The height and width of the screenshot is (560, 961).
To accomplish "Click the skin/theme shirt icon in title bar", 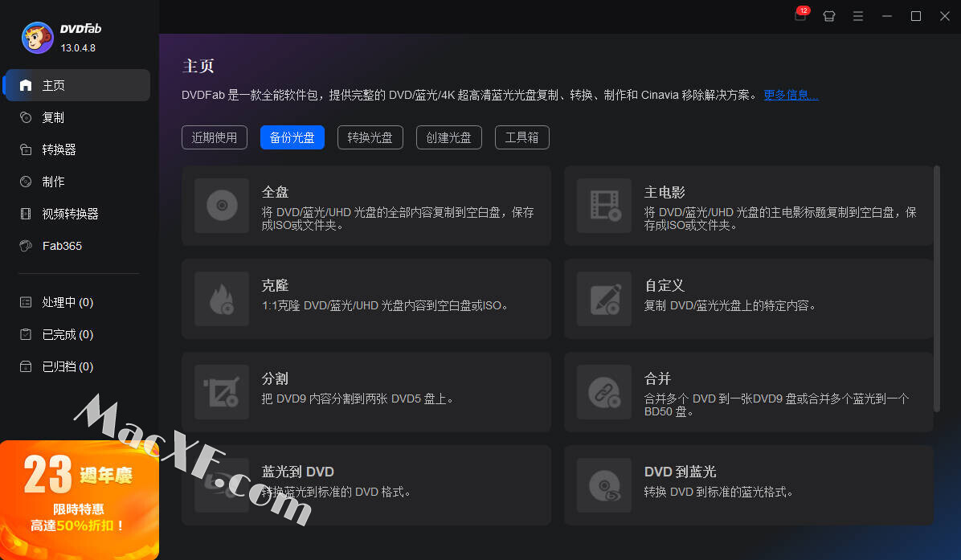I will click(x=829, y=16).
